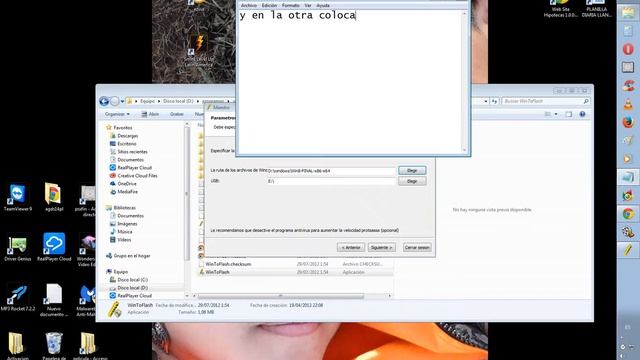This screenshot has height=360, width=640.
Task: Click the Explorer help question mark icon
Action: [x=582, y=114]
